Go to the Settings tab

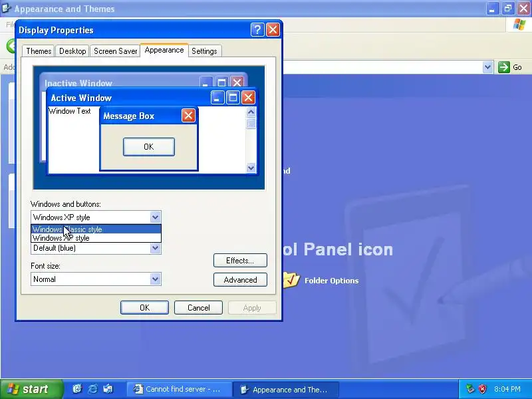204,51
